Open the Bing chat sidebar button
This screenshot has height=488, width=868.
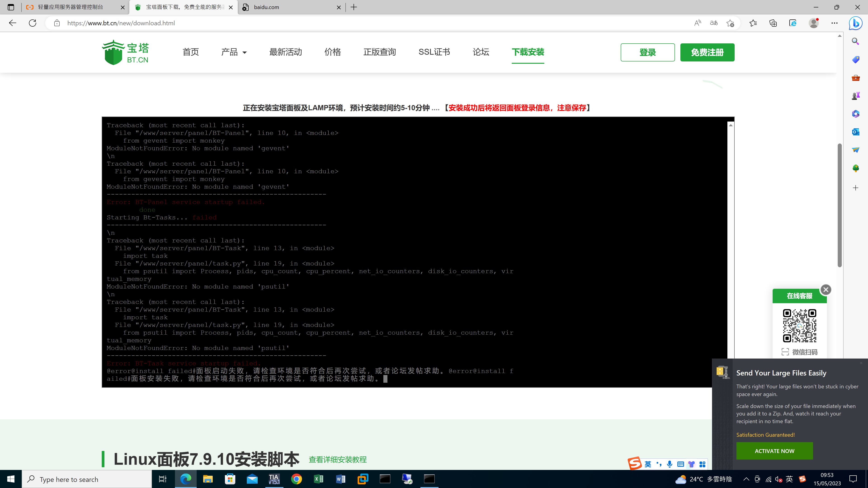pyautogui.click(x=856, y=23)
